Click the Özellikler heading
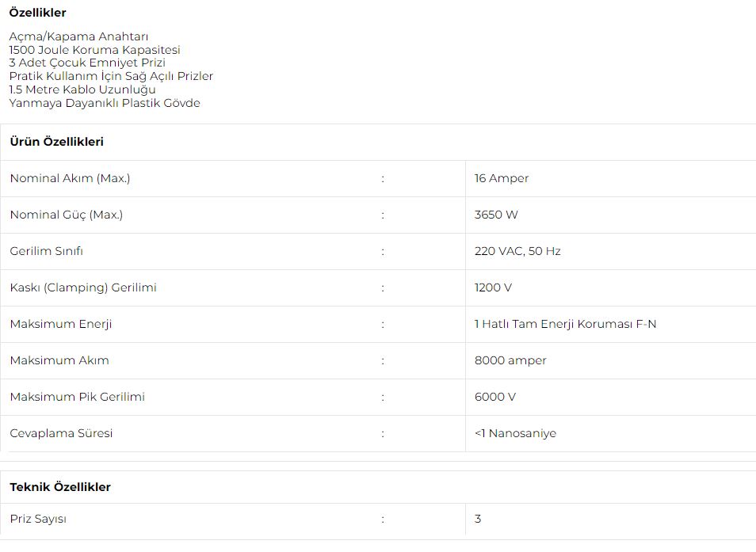 point(37,13)
